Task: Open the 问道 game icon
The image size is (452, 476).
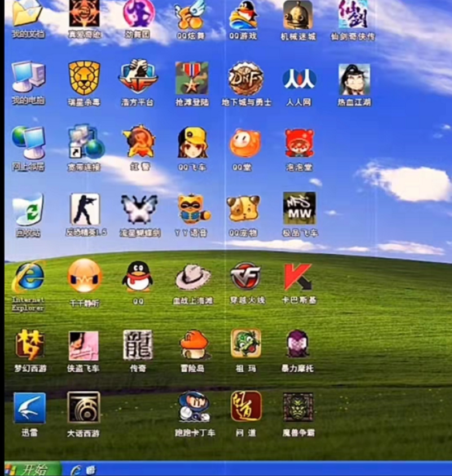Action: [x=245, y=406]
